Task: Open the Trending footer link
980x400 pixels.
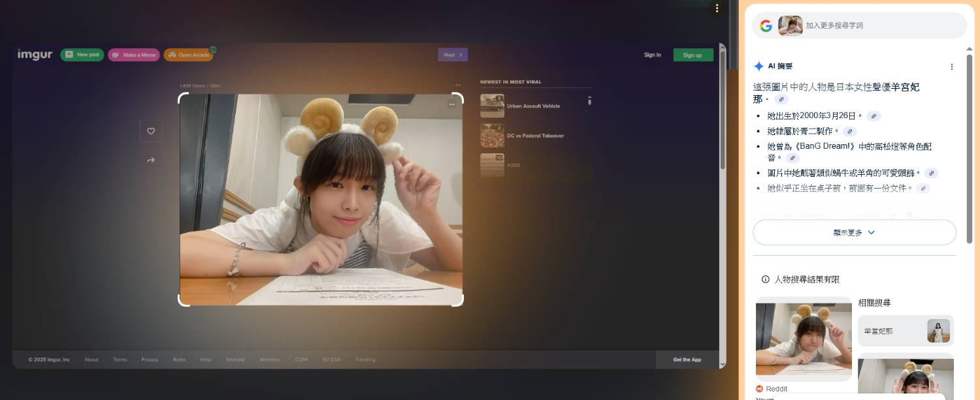Action: [365, 360]
